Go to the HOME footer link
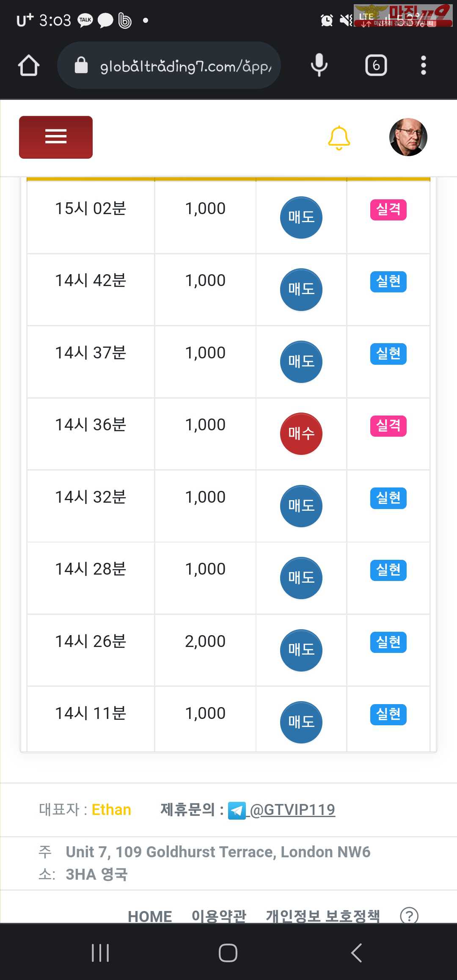The height and width of the screenshot is (980, 457). 150,916
